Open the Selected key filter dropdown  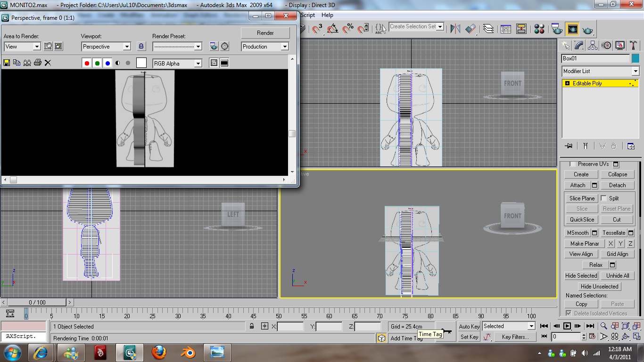(x=509, y=326)
